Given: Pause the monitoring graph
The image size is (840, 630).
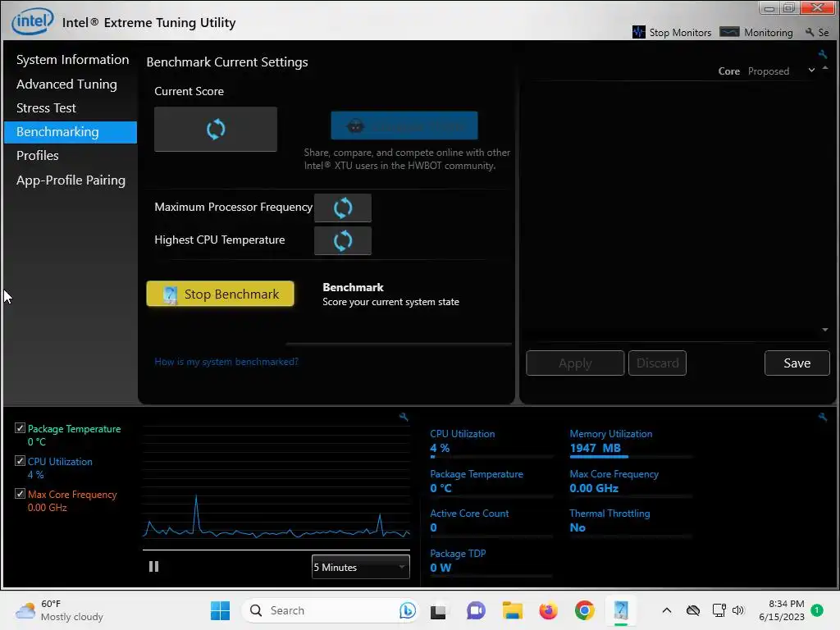Looking at the screenshot, I should tap(153, 566).
